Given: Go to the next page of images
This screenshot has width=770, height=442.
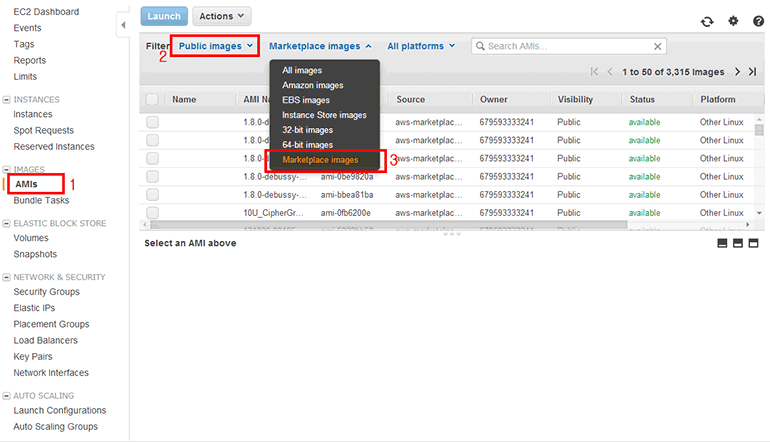Looking at the screenshot, I should point(738,72).
